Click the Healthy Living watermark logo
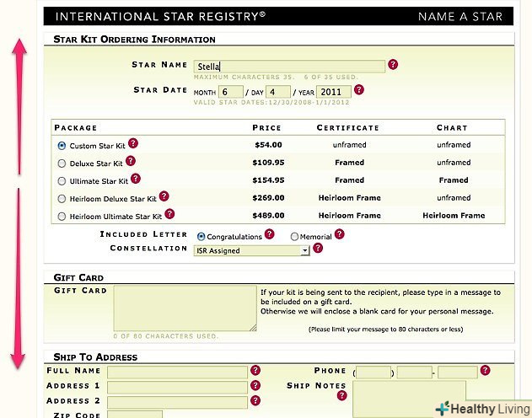 (481, 407)
